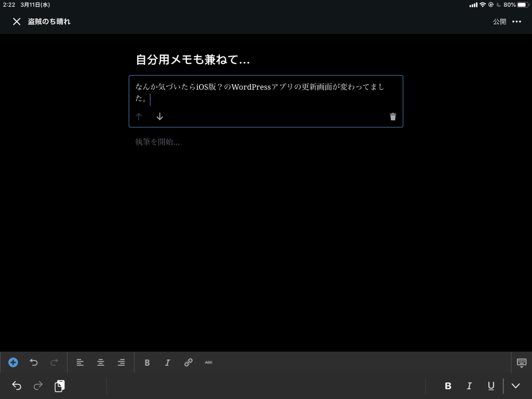Align paragraph text to the left
This screenshot has height=399, width=532.
(x=80, y=363)
